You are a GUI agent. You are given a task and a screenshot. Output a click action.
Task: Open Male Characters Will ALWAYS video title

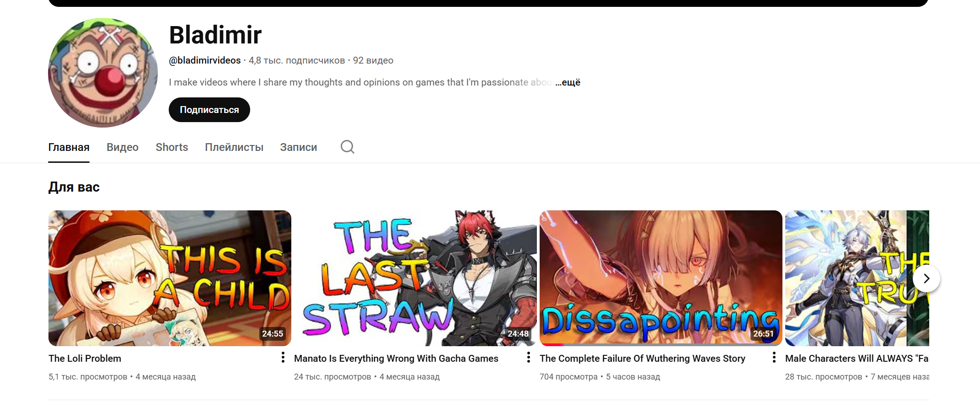point(857,359)
